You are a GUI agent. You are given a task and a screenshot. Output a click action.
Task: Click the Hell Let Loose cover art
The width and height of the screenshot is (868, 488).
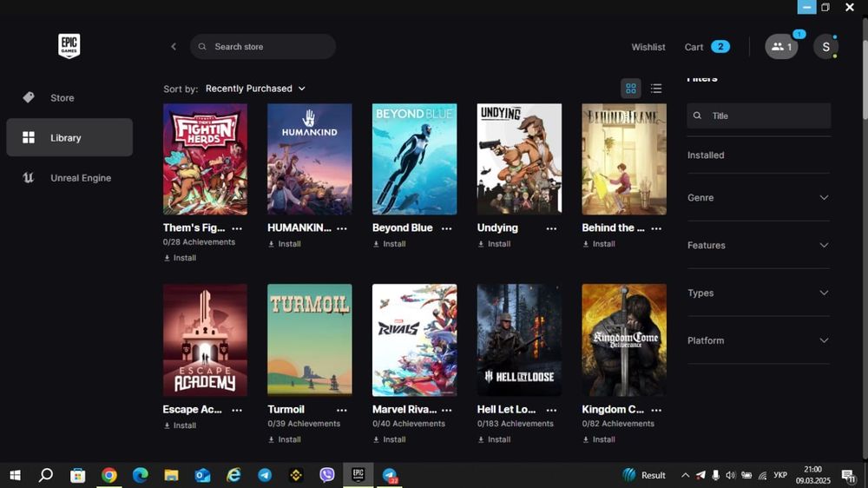(519, 340)
